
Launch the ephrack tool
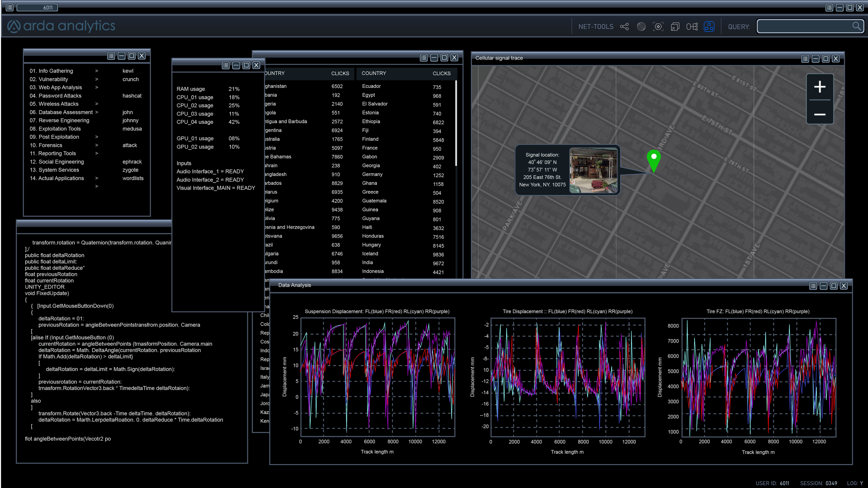pos(132,162)
